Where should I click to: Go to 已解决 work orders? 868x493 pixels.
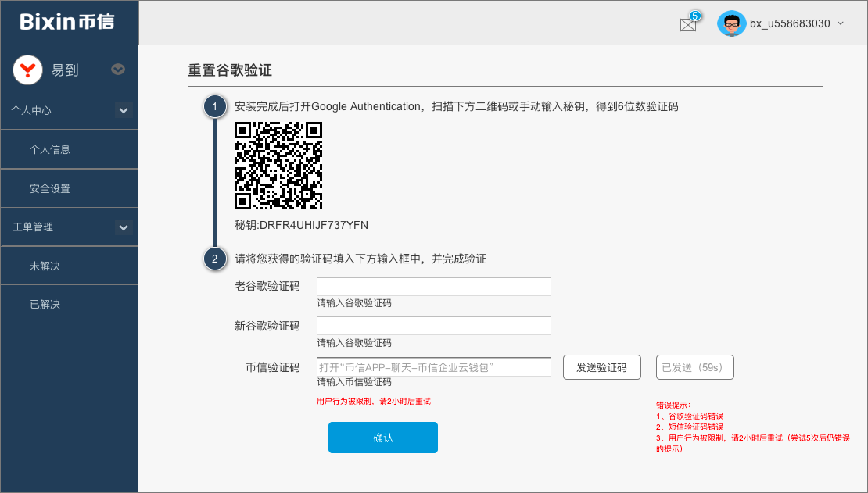pyautogui.click(x=45, y=304)
